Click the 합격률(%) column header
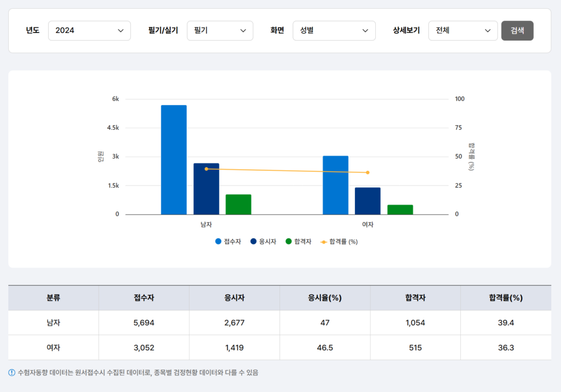 tap(506, 297)
